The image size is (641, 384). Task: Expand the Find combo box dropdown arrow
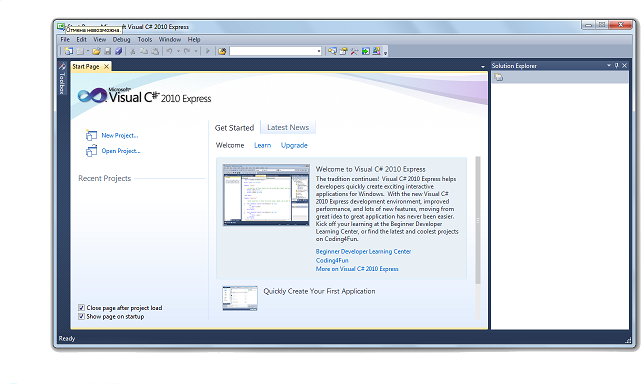pyautogui.click(x=318, y=51)
